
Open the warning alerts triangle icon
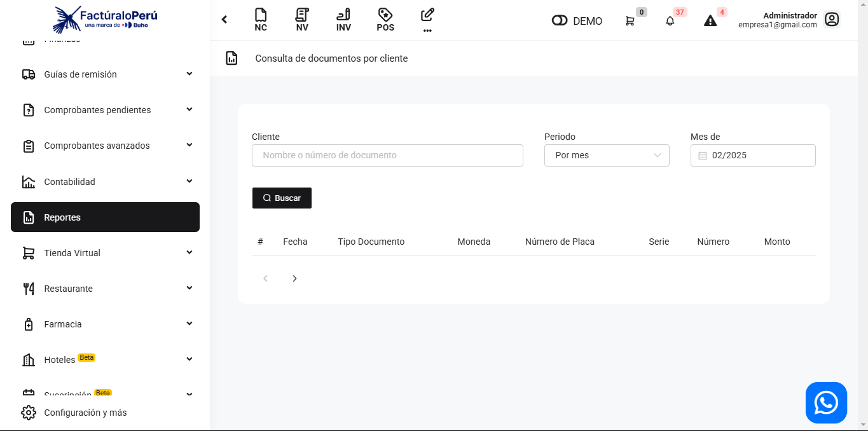pyautogui.click(x=710, y=21)
